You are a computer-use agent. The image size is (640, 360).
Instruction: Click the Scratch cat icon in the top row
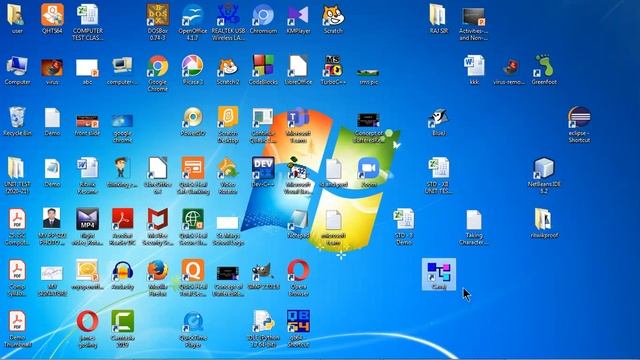click(x=333, y=16)
